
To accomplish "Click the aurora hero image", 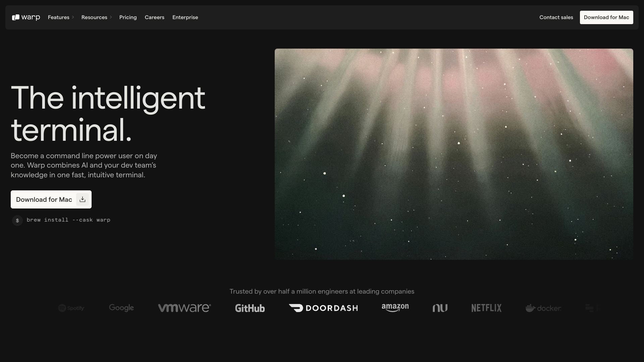I will pos(454,154).
